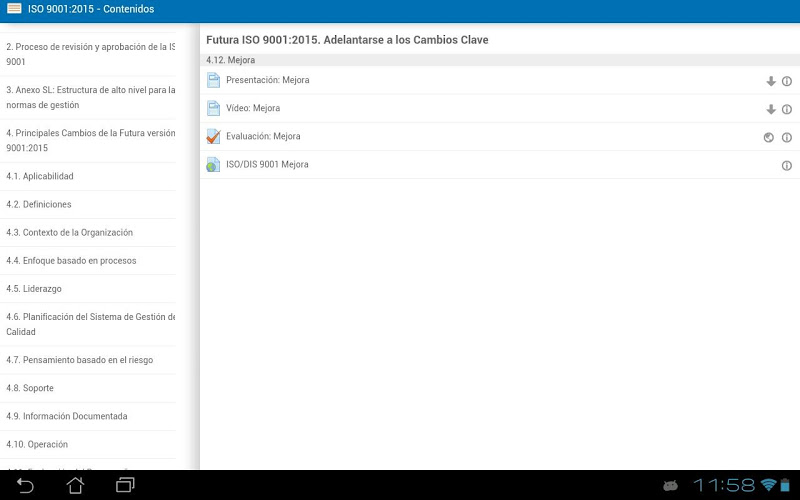
Task: Click the ISO 9001:2015 - Contenidos title
Action: pyautogui.click(x=91, y=9)
